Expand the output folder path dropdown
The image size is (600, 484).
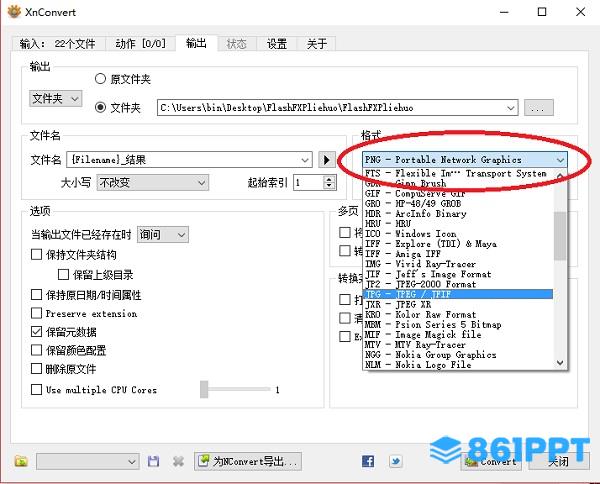tap(510, 108)
